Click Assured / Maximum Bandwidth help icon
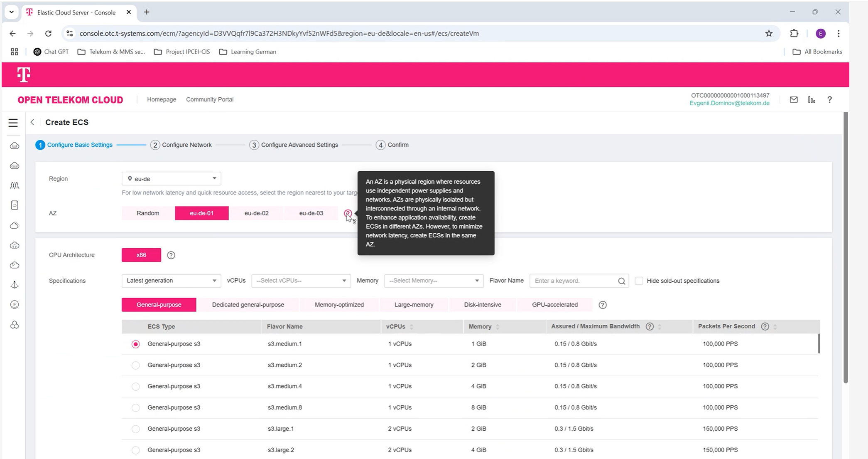Image resolution: width=868 pixels, height=459 pixels. pos(650,326)
